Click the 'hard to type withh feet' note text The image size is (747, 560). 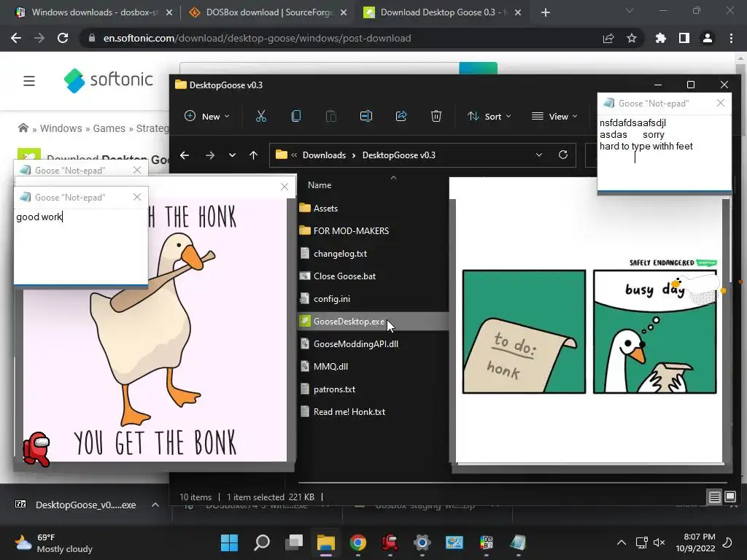(x=646, y=146)
